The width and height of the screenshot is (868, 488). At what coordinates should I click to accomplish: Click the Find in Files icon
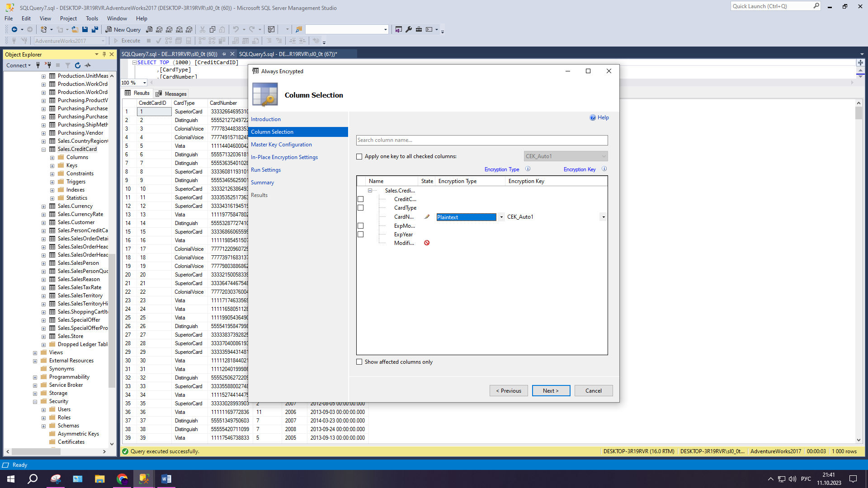(298, 29)
